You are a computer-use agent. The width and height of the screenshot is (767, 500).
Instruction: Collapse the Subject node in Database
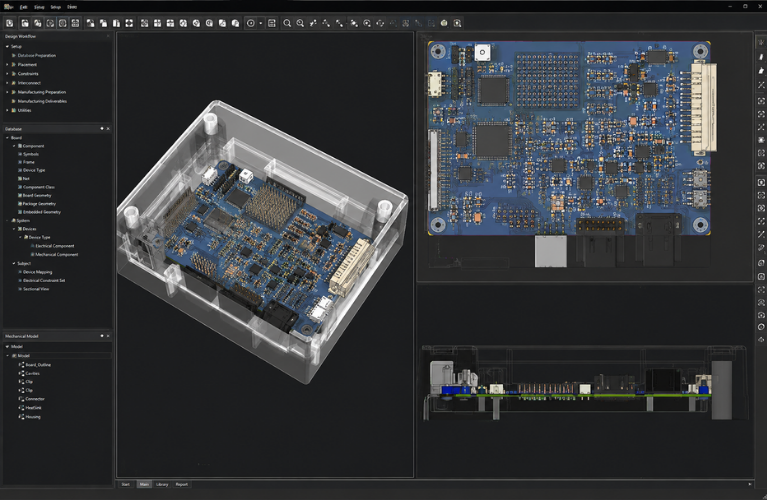(14, 263)
